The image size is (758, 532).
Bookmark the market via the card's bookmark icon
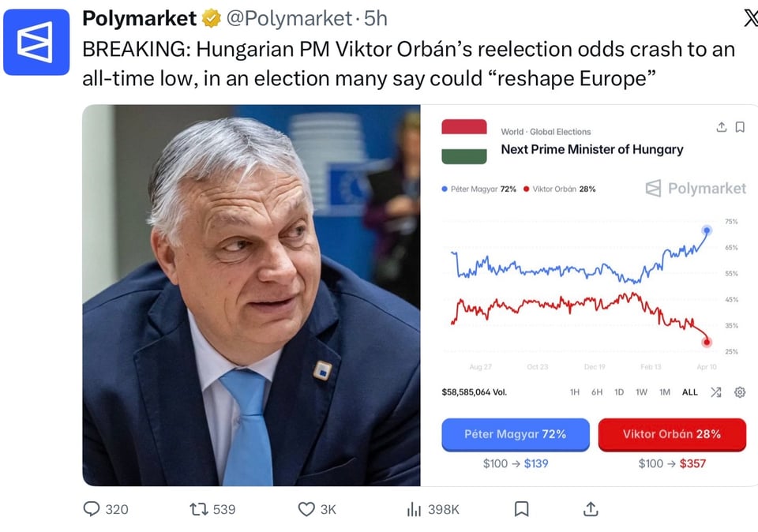(741, 128)
